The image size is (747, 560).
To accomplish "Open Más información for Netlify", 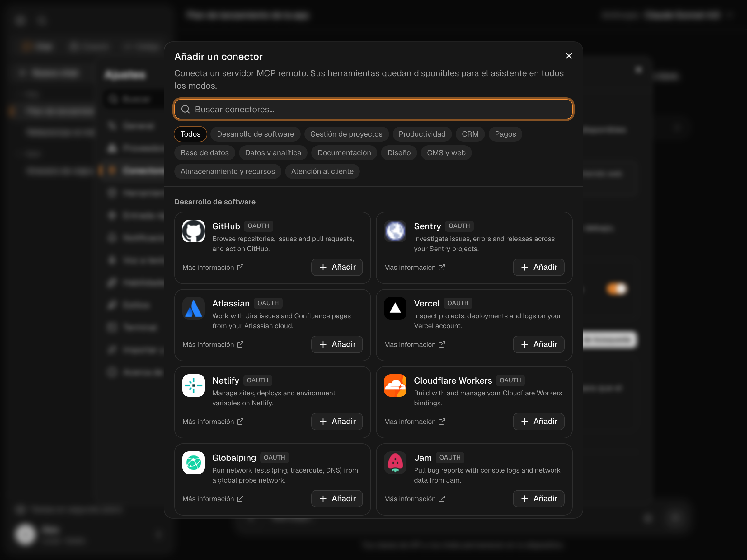I will [x=213, y=422].
